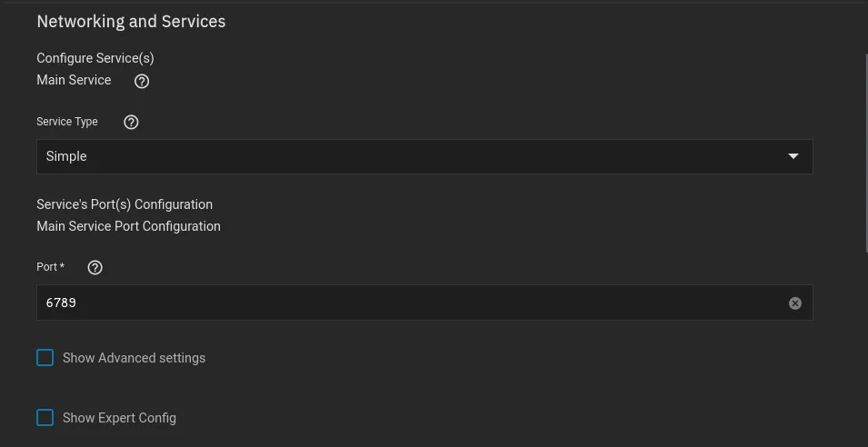Show the Service Type help tooltip
This screenshot has height=447, width=868.
coord(131,122)
